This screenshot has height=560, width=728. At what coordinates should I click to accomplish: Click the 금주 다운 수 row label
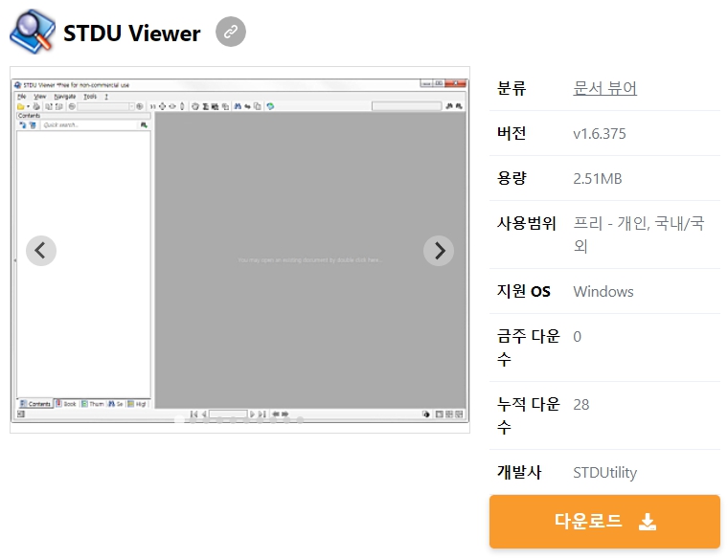coord(529,347)
